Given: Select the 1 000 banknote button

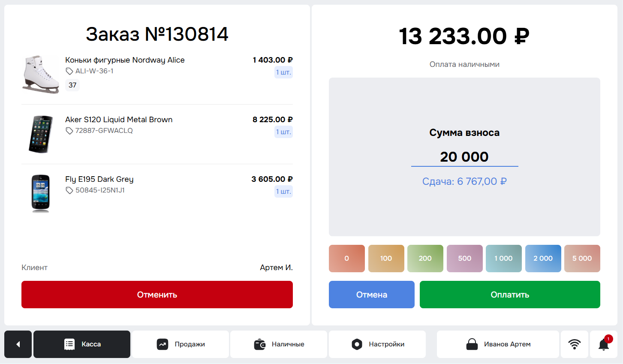Looking at the screenshot, I should point(504,259).
